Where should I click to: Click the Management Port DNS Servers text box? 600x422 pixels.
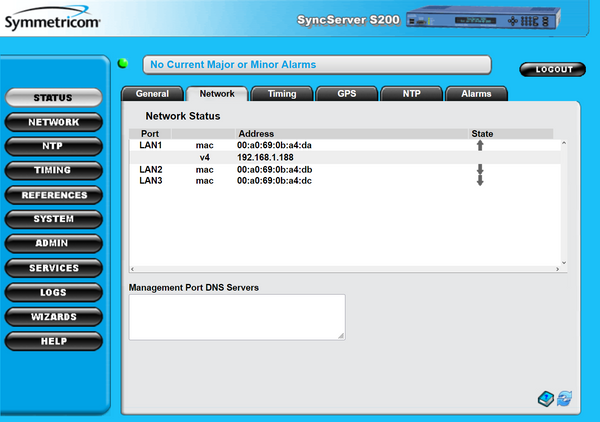tap(237, 317)
